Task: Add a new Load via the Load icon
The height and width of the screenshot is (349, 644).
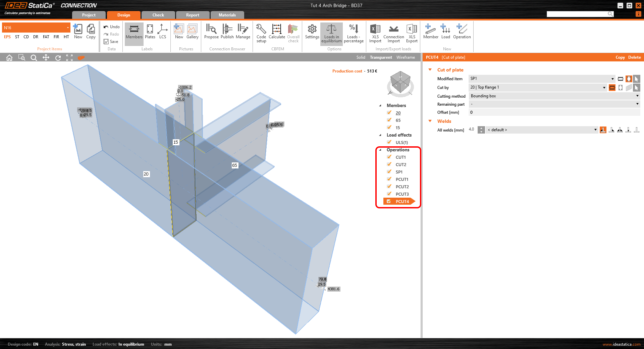Action: 445,32
